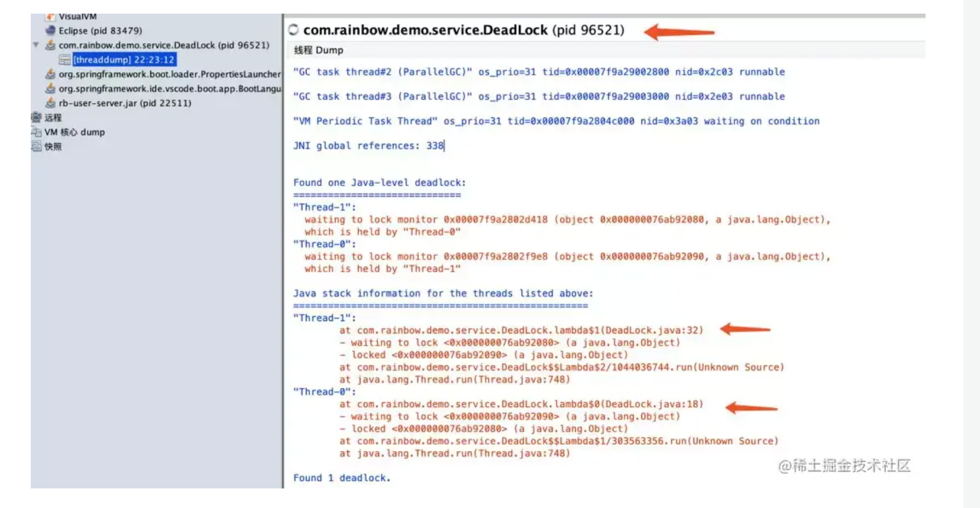Select Eclipse (pid 83479) in applications tree

100,30
